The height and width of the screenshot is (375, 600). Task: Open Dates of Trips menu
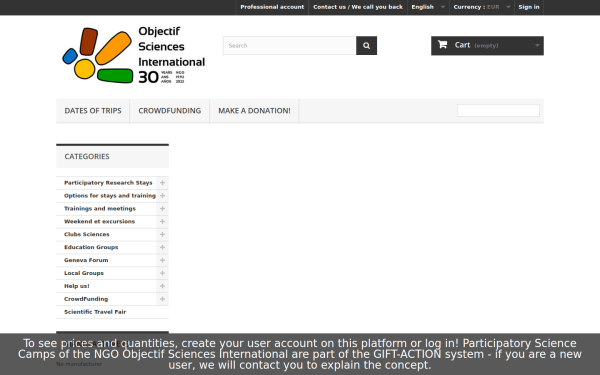93,111
